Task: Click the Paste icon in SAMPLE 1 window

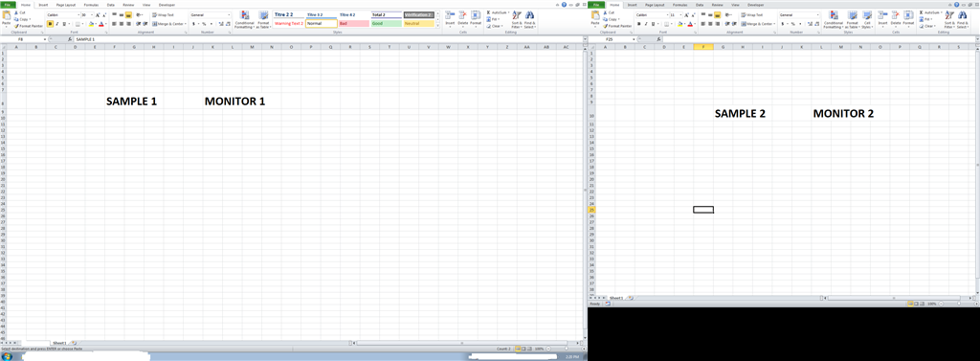Action: pyautogui.click(x=7, y=17)
